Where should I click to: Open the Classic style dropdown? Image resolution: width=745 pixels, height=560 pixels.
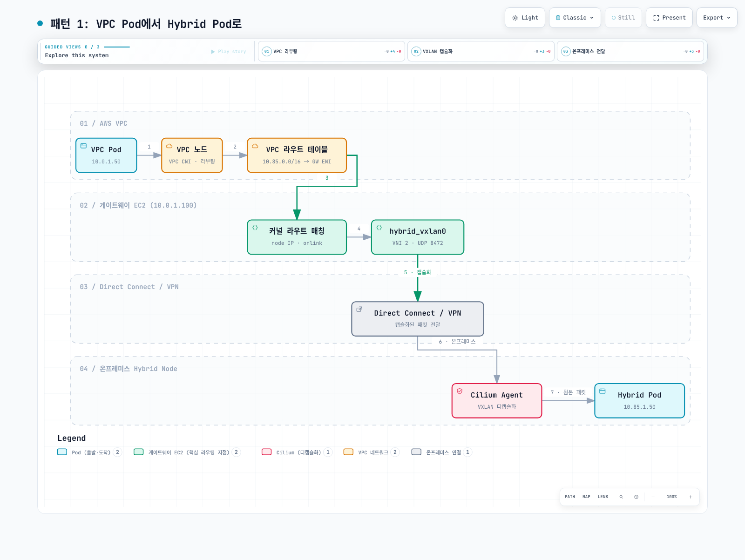(x=575, y=18)
